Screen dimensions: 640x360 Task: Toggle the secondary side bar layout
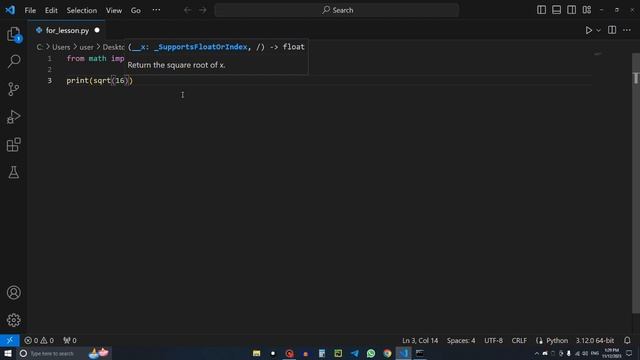571,10
